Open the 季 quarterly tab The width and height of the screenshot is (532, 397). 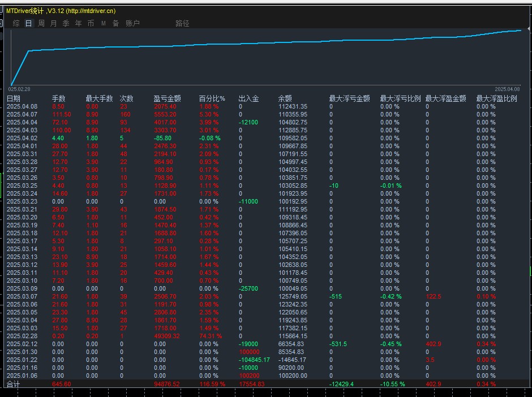[66, 23]
